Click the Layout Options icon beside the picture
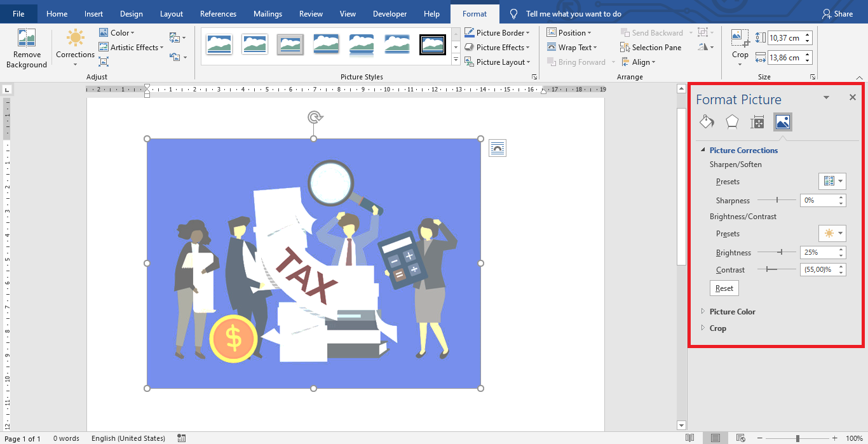The image size is (868, 444). coord(498,148)
